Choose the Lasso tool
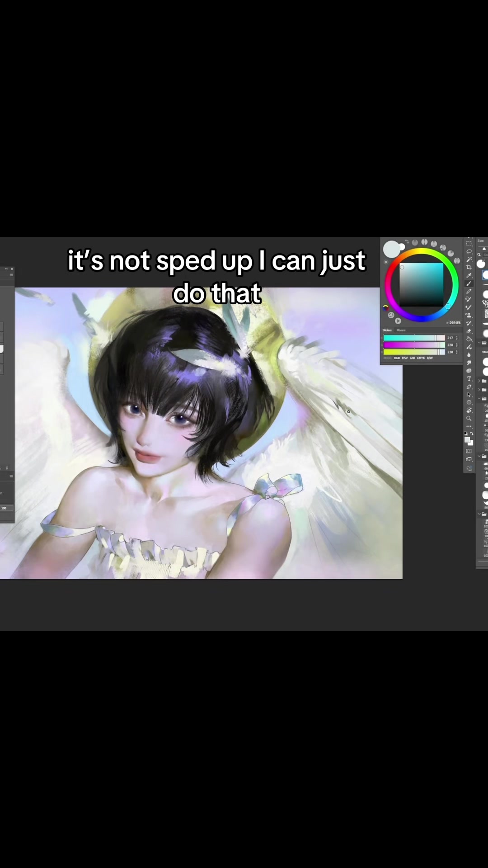Viewport: 488px width, 868px height. click(x=469, y=251)
